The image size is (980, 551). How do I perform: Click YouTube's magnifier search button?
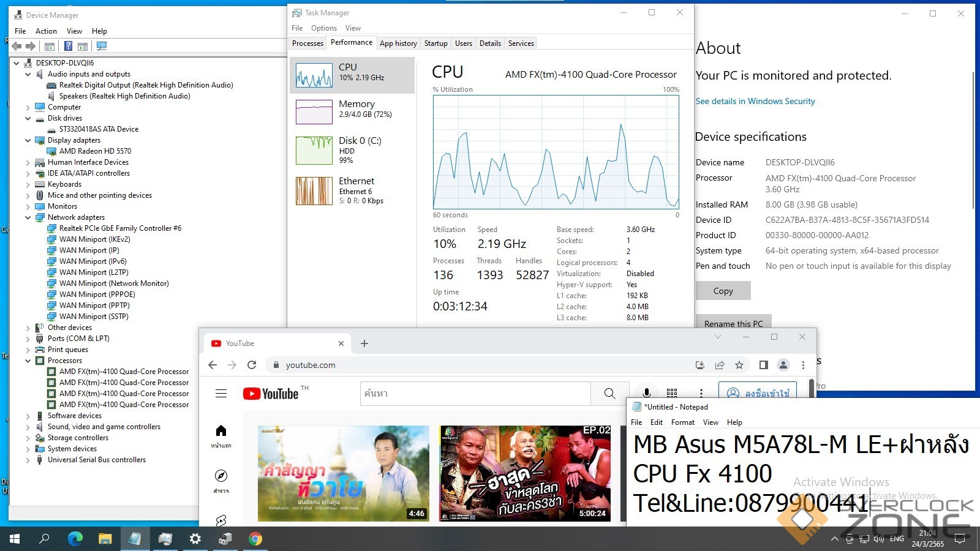coord(609,394)
